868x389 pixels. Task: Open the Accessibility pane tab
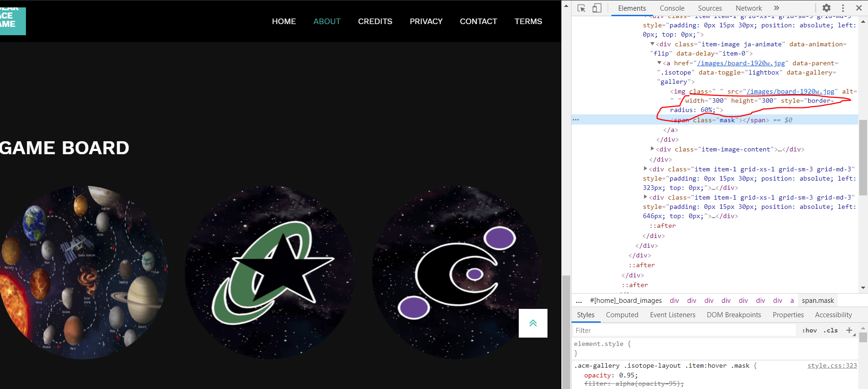point(833,315)
